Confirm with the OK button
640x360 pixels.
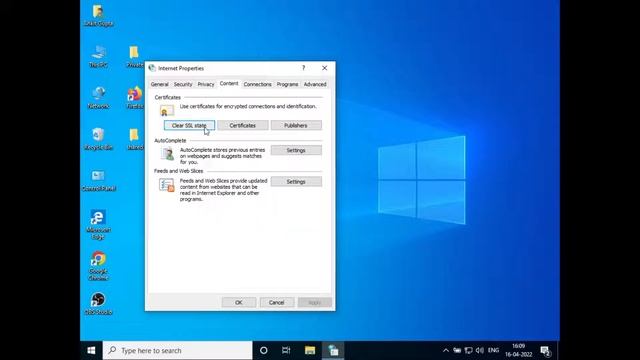239,302
